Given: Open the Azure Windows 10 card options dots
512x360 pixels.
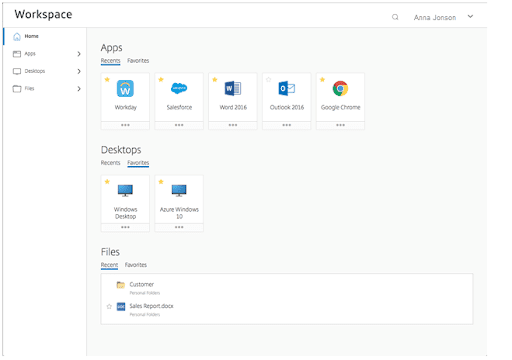Looking at the screenshot, I should 179,227.
